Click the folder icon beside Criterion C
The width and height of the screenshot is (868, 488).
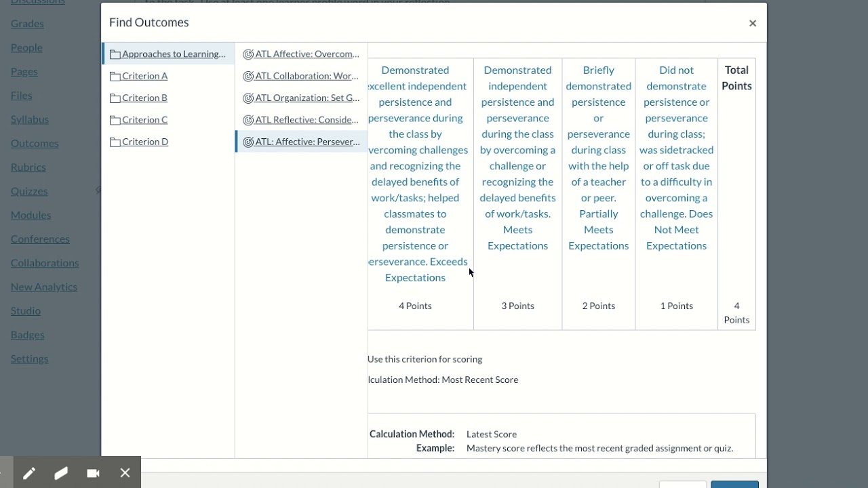click(115, 120)
